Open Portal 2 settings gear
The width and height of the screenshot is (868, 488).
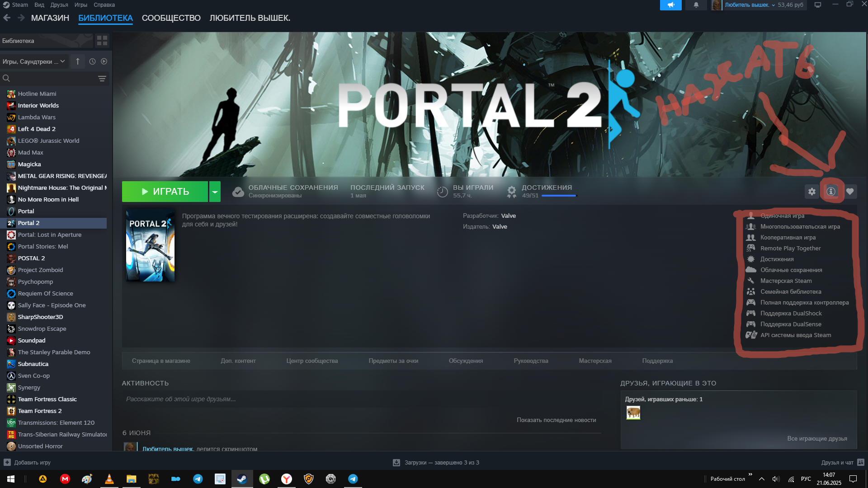pyautogui.click(x=812, y=192)
